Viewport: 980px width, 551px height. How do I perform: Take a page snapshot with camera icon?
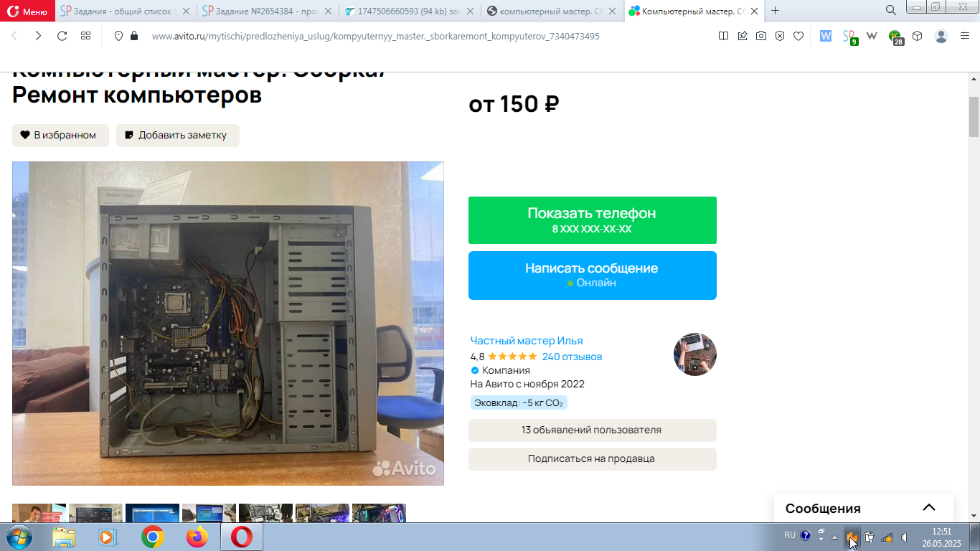pyautogui.click(x=761, y=36)
